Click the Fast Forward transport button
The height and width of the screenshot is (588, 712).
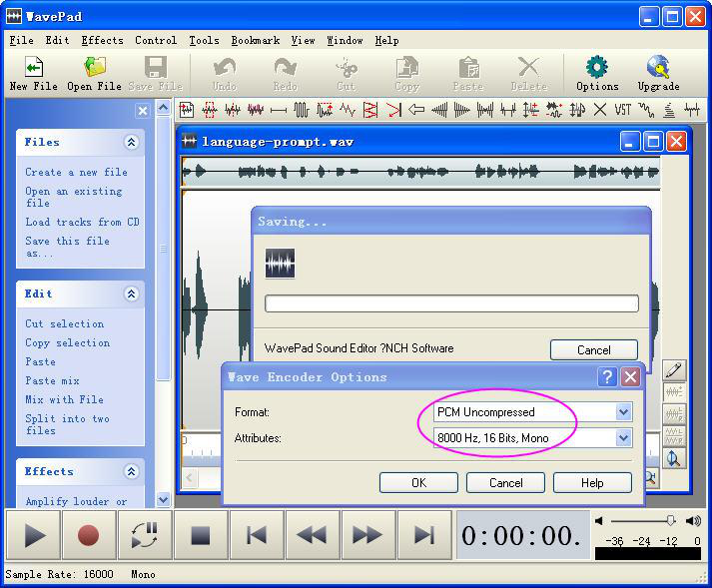368,535
